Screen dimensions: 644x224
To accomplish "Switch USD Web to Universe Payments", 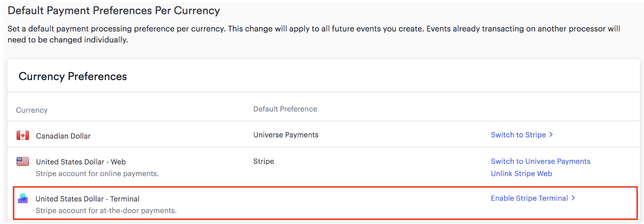I will pyautogui.click(x=541, y=161).
